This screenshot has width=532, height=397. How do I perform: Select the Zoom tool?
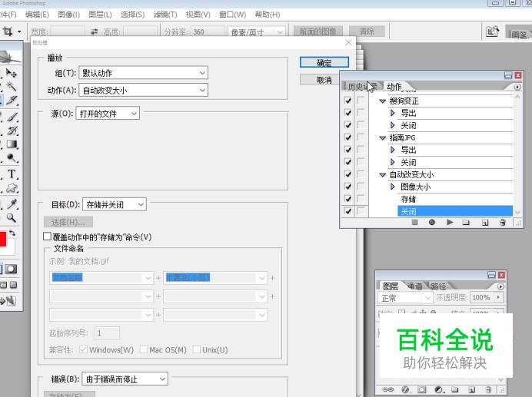12,217
